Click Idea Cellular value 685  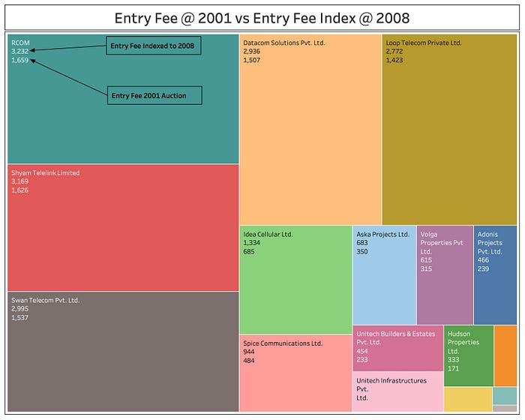249,251
